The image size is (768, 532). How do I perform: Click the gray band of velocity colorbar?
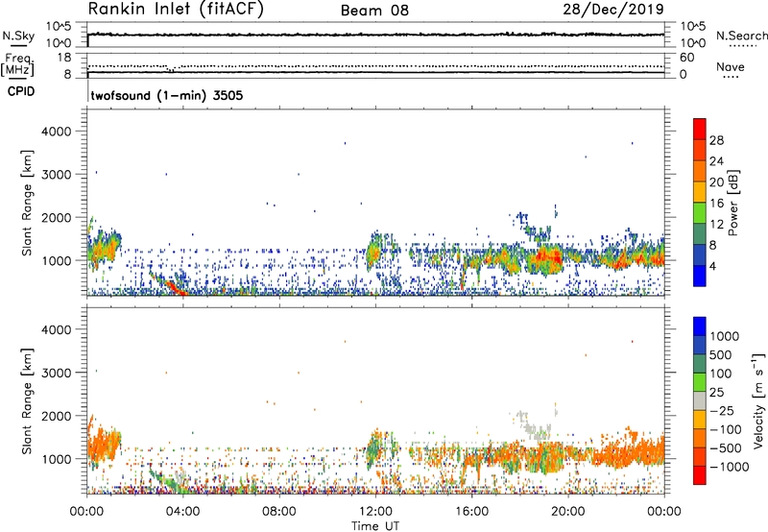(700, 400)
